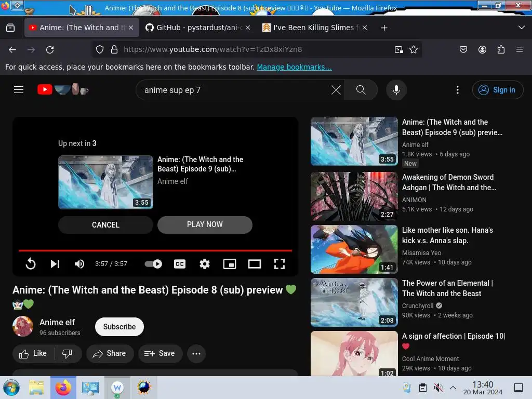Open the extensions puzzle icon

[501, 49]
